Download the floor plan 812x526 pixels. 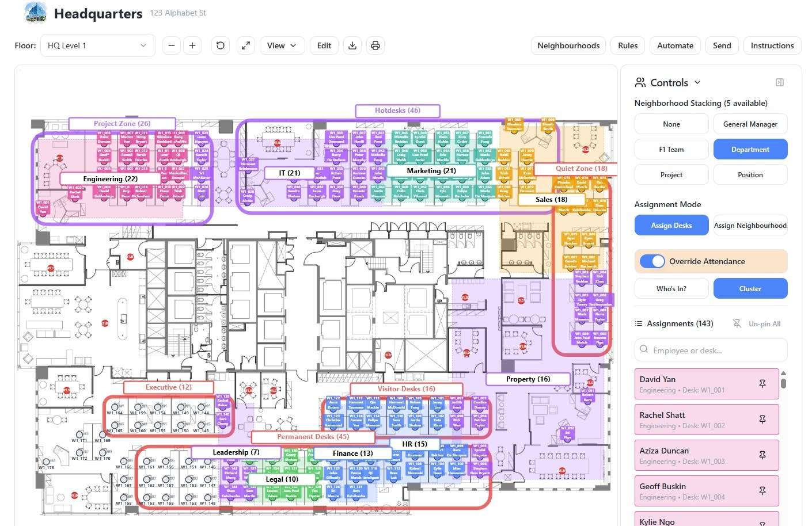click(x=352, y=45)
